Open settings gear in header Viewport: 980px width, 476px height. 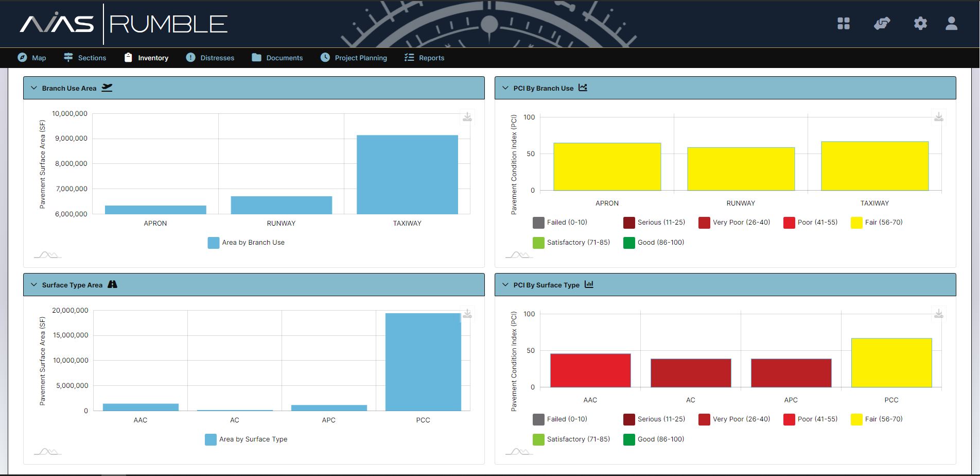click(x=920, y=23)
